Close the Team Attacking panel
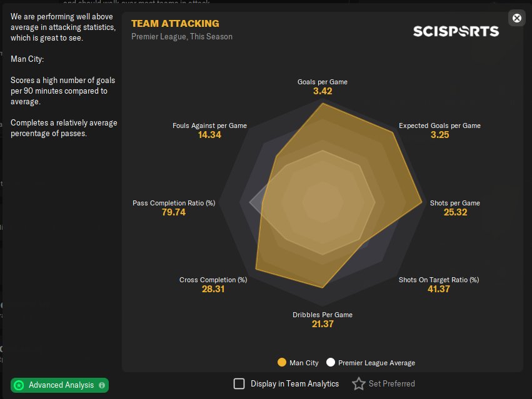 (517, 18)
